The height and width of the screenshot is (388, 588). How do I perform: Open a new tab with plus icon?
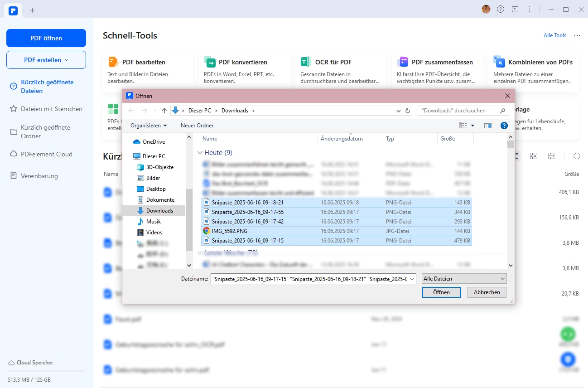[32, 10]
